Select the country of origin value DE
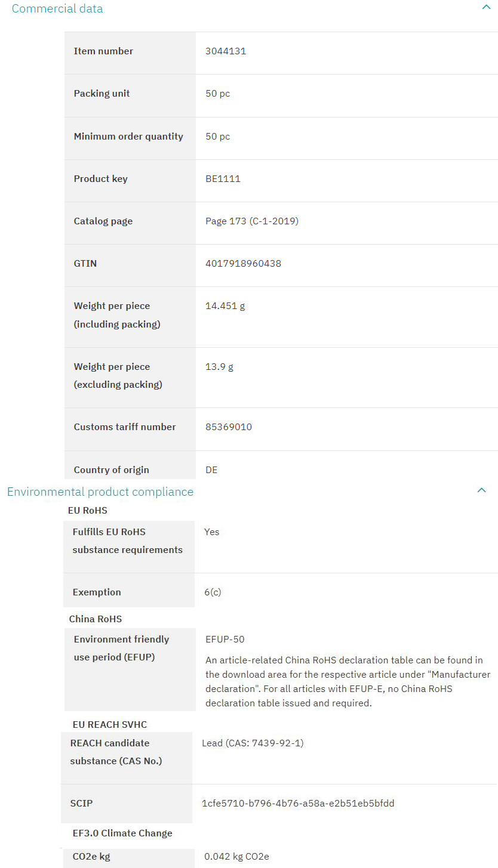 (211, 470)
